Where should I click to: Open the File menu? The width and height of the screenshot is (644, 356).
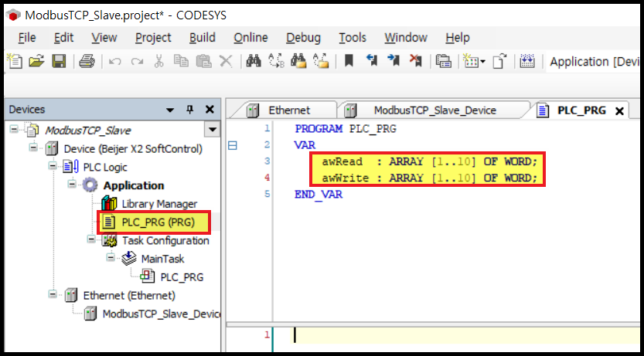[x=27, y=38]
